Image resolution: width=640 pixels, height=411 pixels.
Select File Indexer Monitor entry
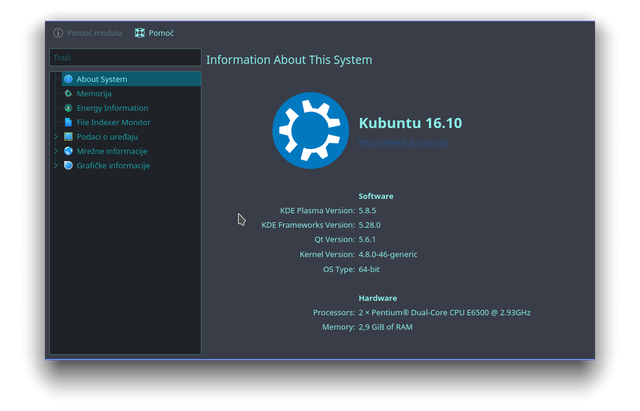coord(113,122)
